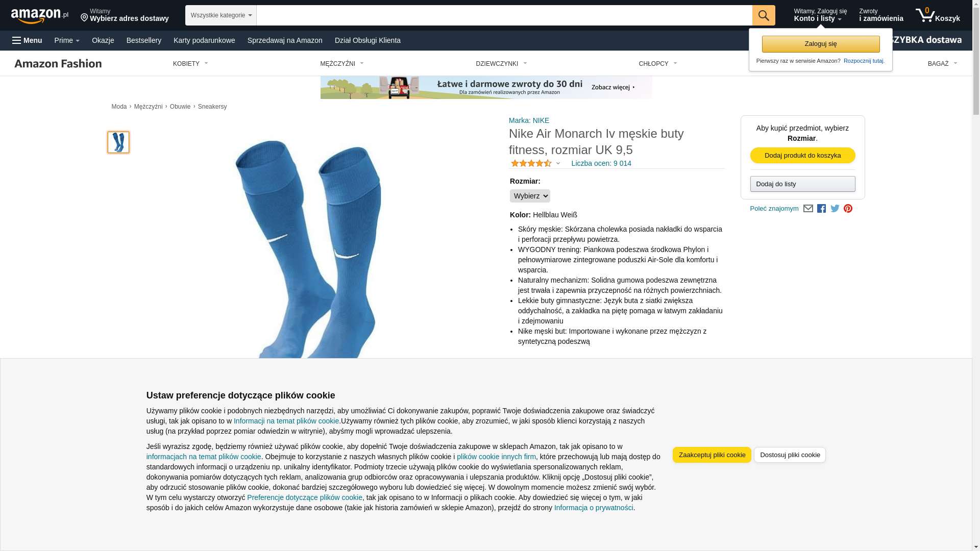Expand the KOBIETY fashion menu
The height and width of the screenshot is (551, 980).
pos(190,64)
